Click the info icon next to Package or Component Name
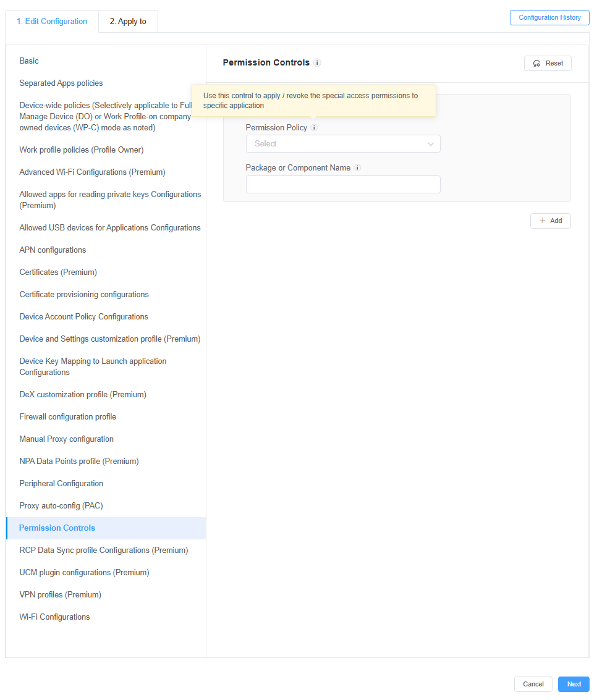The width and height of the screenshot is (597, 700). coord(357,167)
